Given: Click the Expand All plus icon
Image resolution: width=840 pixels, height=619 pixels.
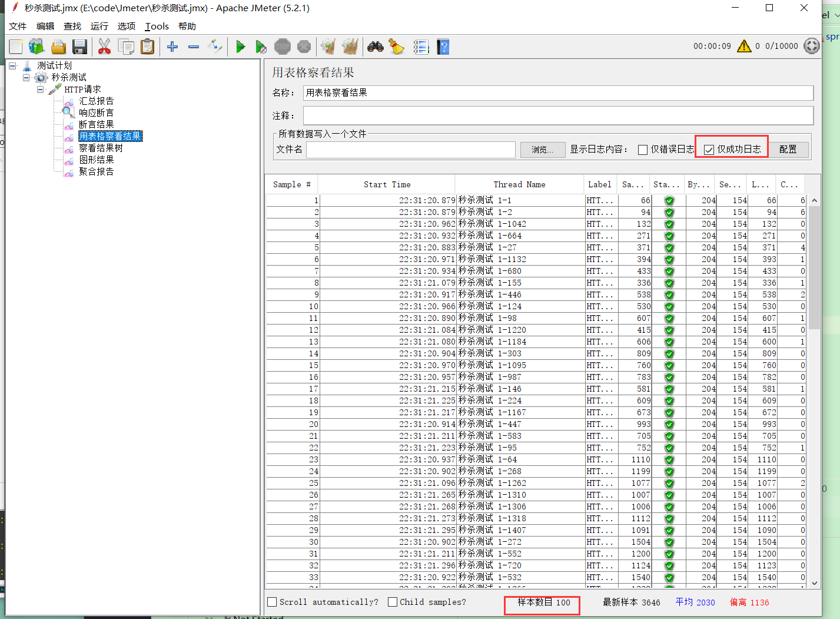Looking at the screenshot, I should point(172,47).
